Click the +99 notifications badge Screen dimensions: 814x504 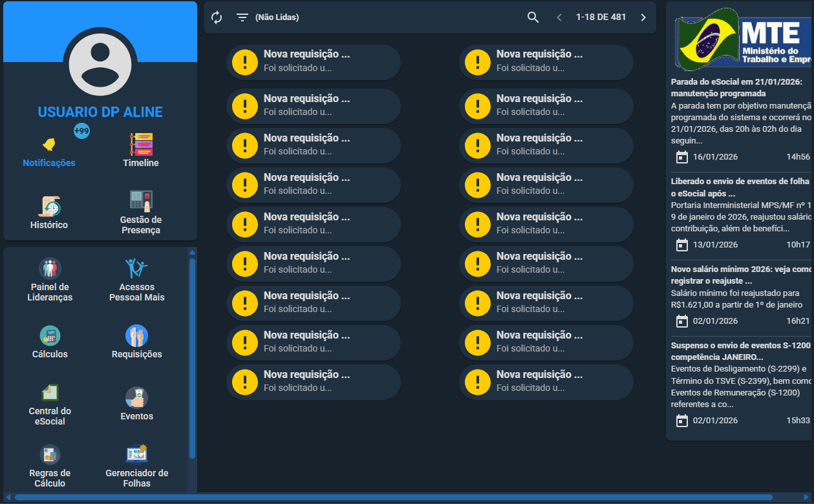coord(81,131)
